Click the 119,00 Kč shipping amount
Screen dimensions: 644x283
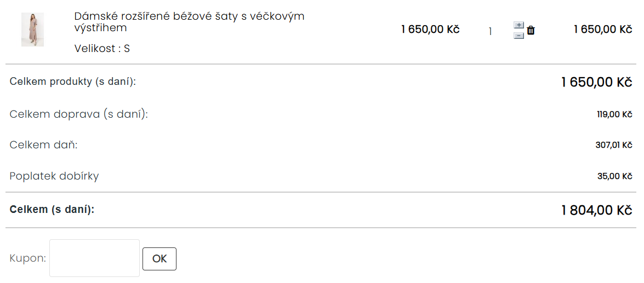pyautogui.click(x=614, y=114)
